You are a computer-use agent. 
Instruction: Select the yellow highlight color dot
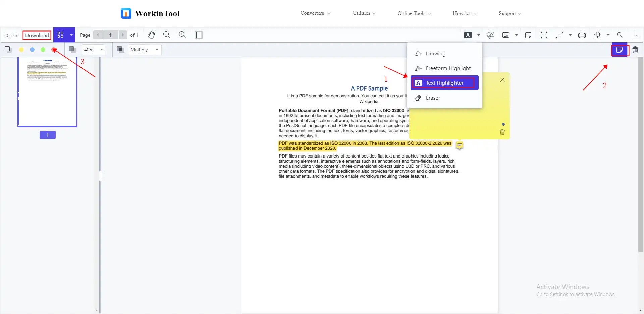21,50
